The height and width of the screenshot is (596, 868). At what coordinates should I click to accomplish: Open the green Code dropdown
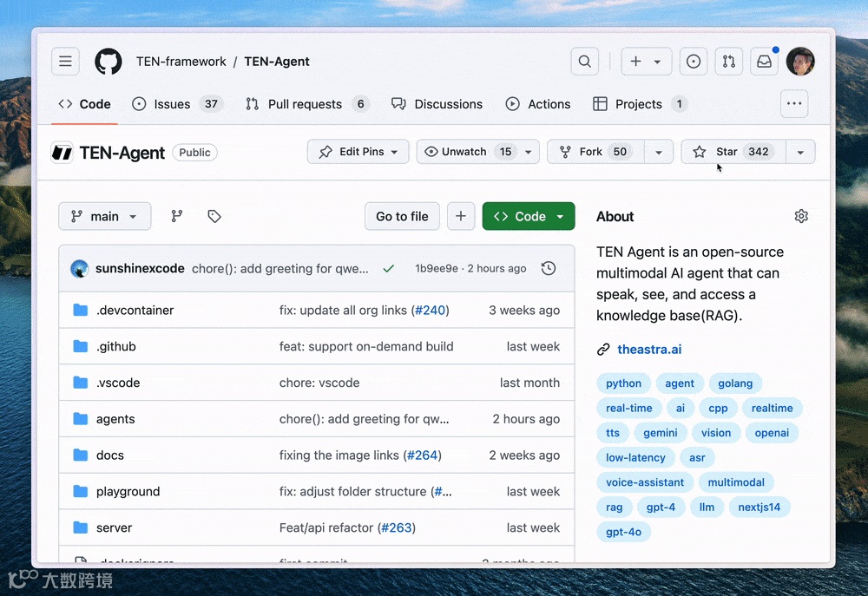click(x=528, y=216)
